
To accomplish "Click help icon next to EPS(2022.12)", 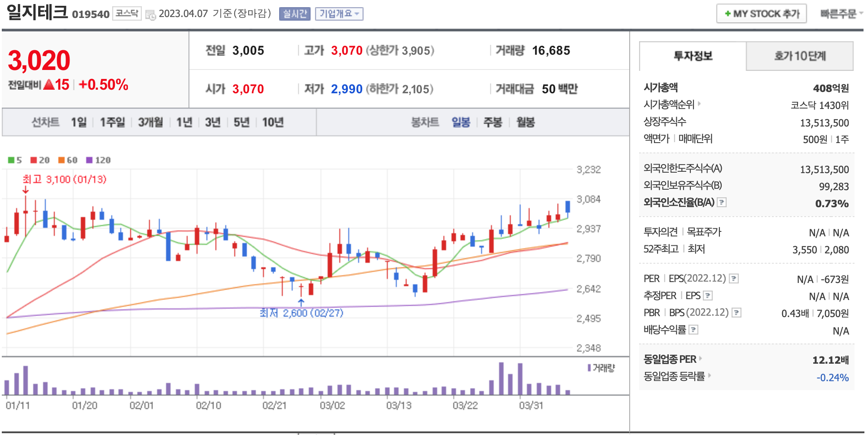I will [734, 279].
